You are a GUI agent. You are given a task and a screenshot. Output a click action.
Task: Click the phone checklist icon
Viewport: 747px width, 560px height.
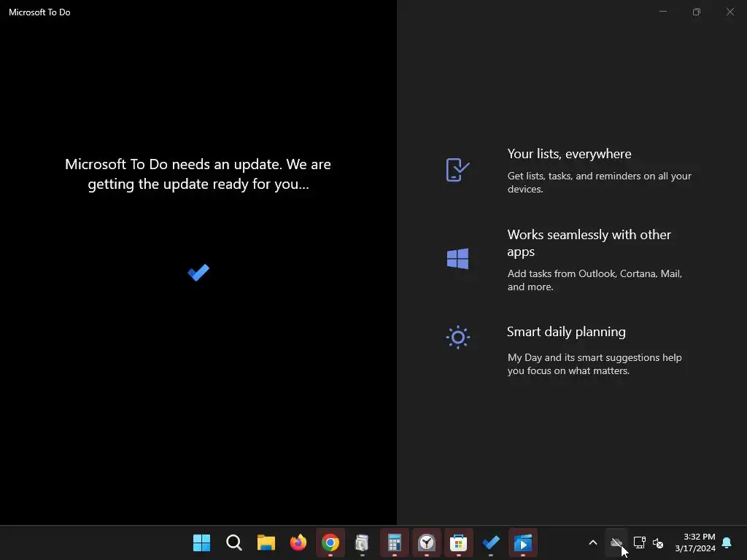coord(457,170)
